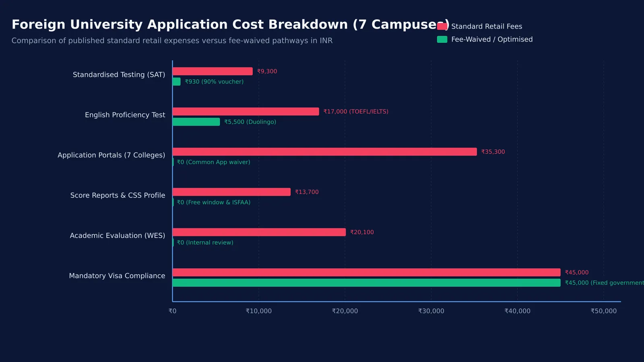Click the red '₹45,000' label without parentheses
The height and width of the screenshot is (362, 644).
pyautogui.click(x=577, y=273)
